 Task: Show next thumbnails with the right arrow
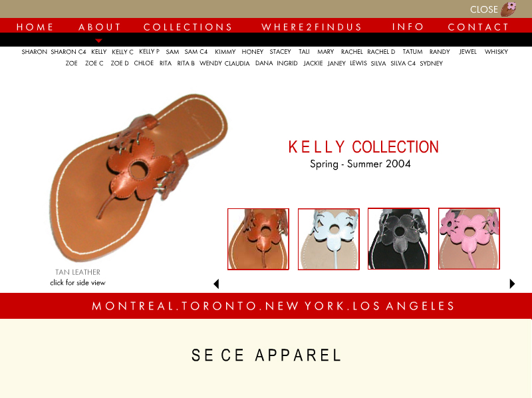[x=512, y=284]
